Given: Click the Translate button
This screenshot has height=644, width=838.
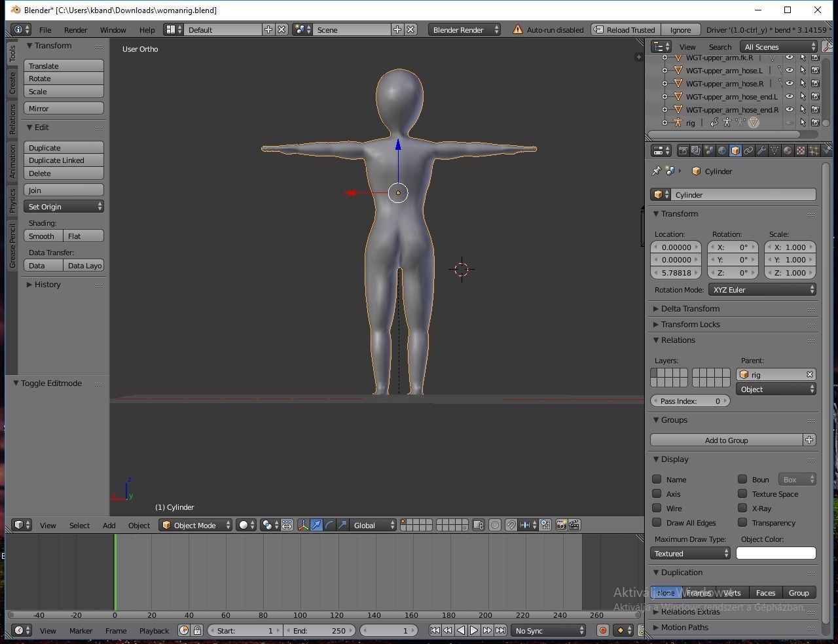Looking at the screenshot, I should coord(64,65).
